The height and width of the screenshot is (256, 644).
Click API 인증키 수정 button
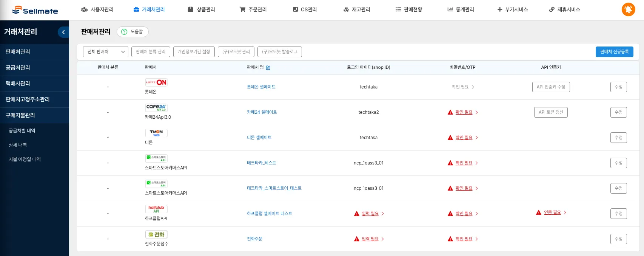click(x=551, y=87)
